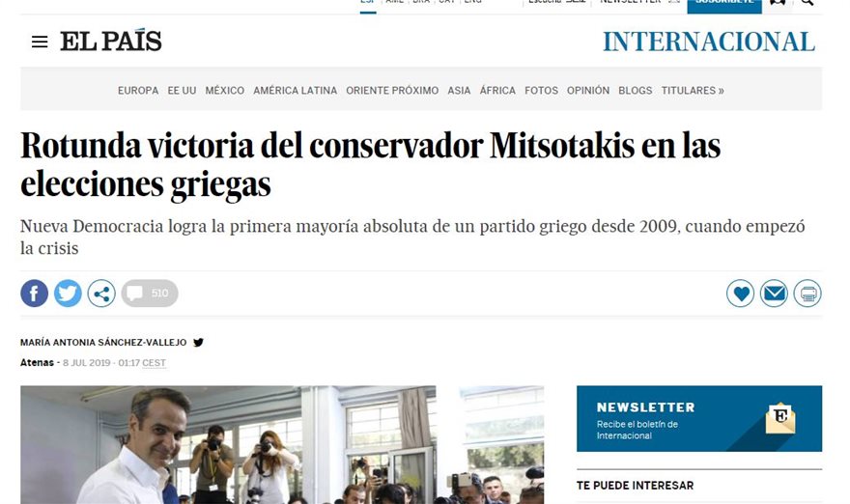Screen dimensions: 850x504
Task: Open the author's Twitter bird icon
Action: coord(198,343)
